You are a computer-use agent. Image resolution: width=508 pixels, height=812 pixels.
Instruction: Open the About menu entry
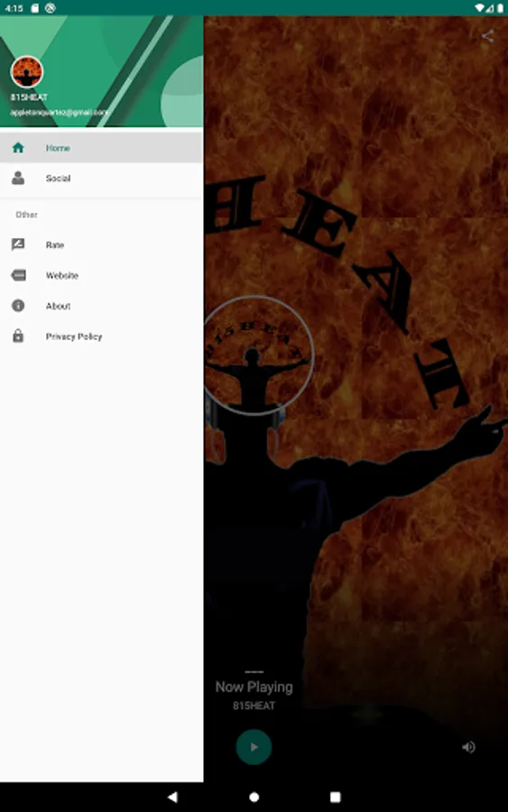coord(101,306)
